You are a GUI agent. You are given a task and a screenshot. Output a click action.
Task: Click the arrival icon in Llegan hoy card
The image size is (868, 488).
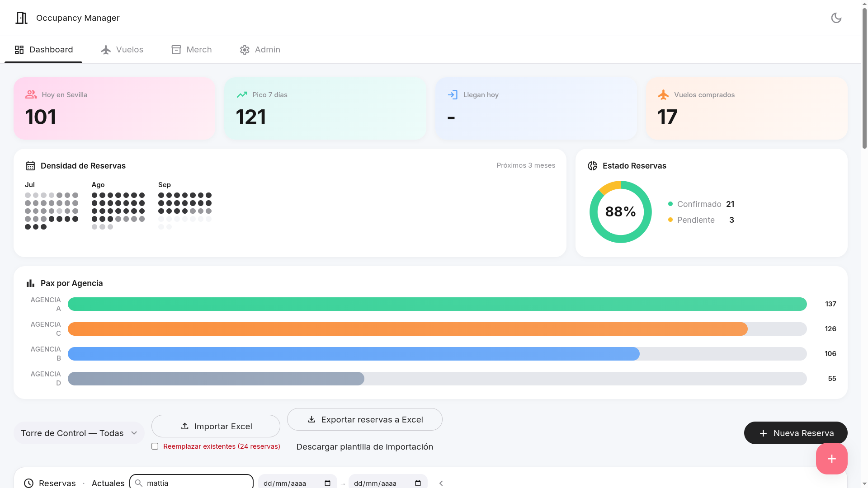[x=453, y=94]
